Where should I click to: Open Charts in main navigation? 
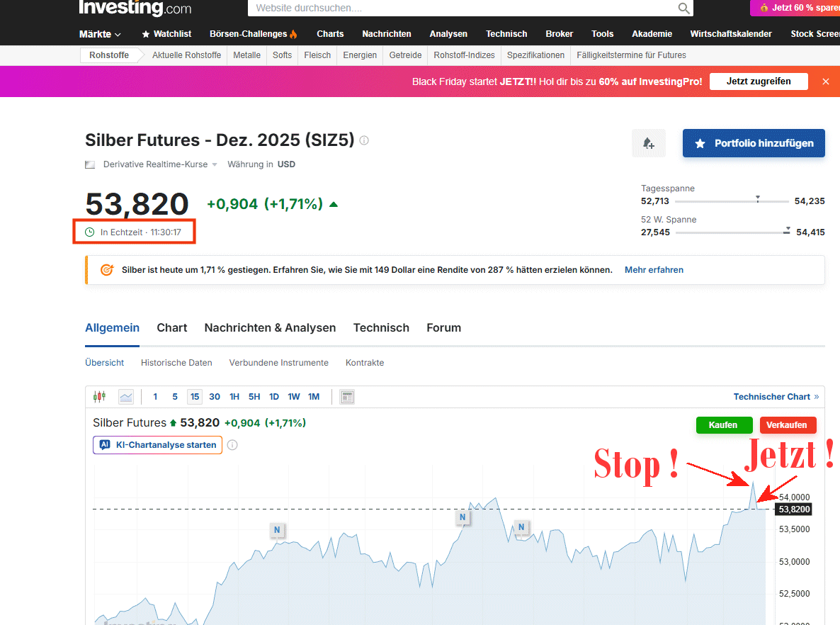pyautogui.click(x=330, y=34)
